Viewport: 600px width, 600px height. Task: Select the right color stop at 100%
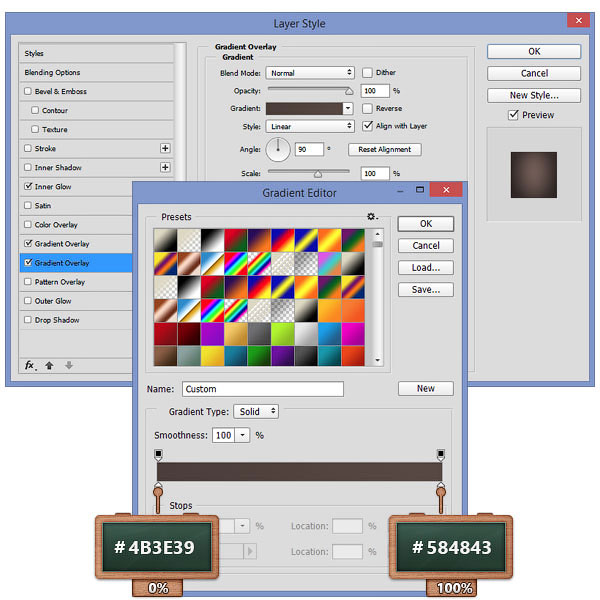(x=440, y=490)
